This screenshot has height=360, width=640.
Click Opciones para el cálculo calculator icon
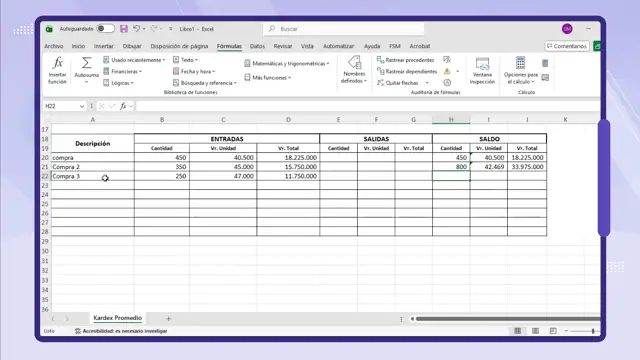[520, 63]
